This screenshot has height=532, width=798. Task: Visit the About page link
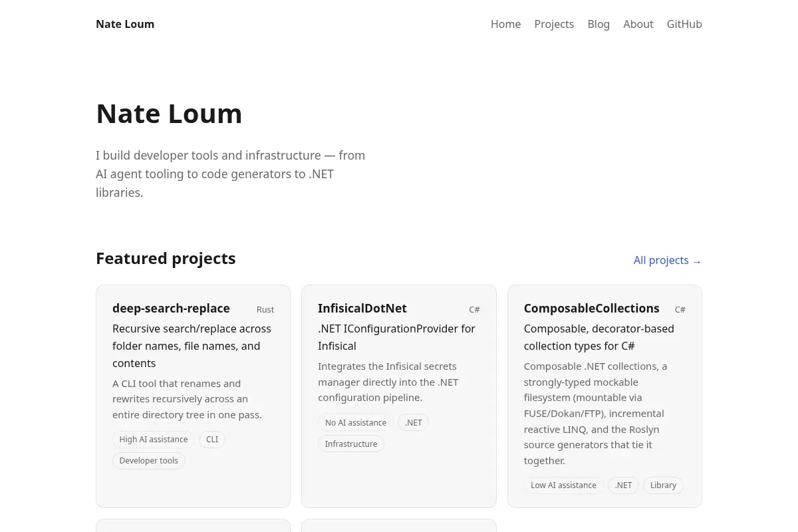coord(638,24)
